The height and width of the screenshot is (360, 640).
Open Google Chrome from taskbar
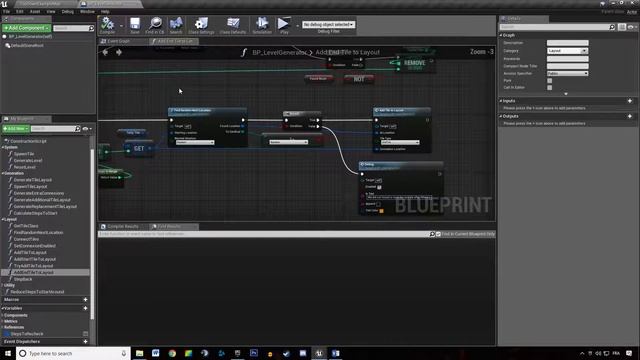click(172, 353)
